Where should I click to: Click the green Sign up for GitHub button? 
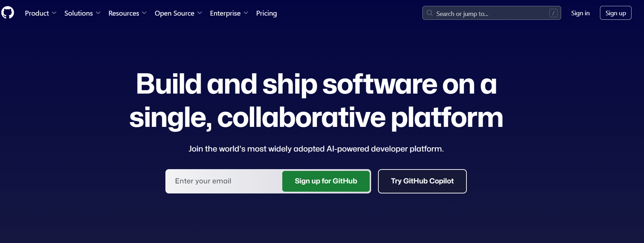pos(326,181)
